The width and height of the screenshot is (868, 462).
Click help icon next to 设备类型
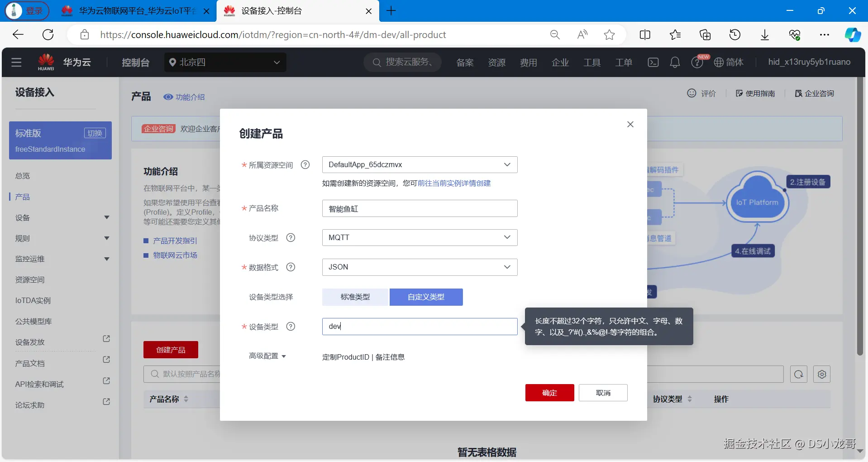[291, 327]
